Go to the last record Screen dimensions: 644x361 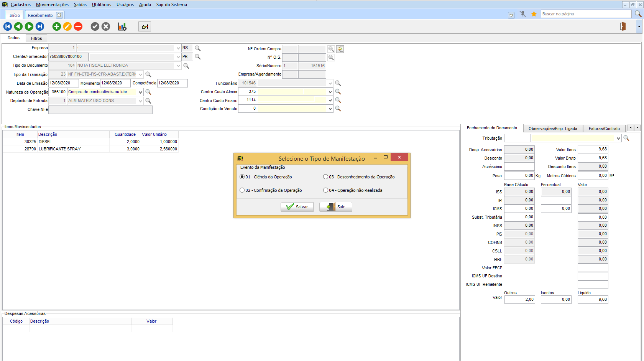[x=40, y=26]
